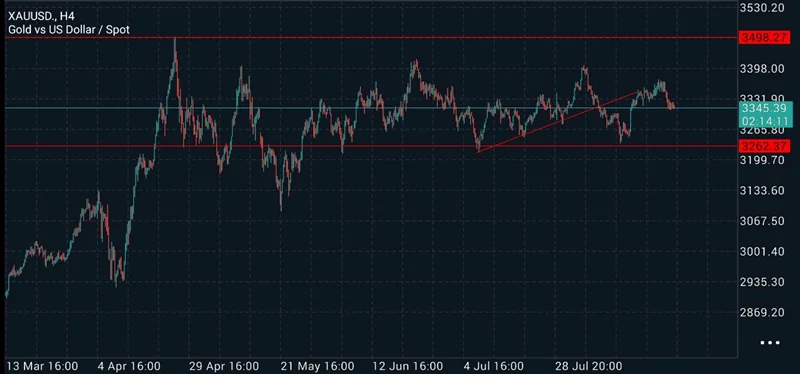Select the lower red horizontal support line
The image size is (800, 374).
[x=371, y=146]
